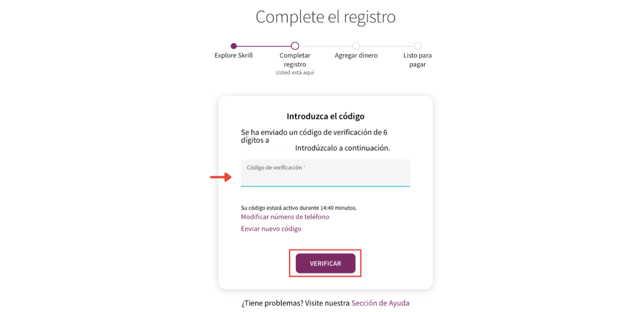644x312 pixels.
Task: Click the Explore Skrill step label
Action: [x=233, y=56]
